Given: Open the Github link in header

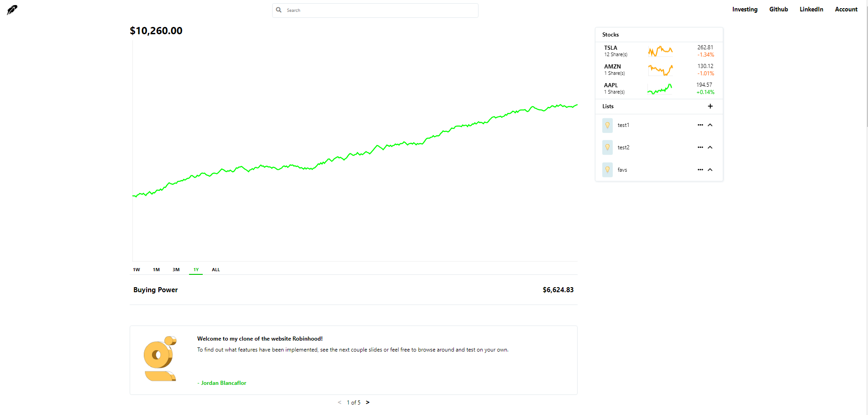Looking at the screenshot, I should (778, 10).
